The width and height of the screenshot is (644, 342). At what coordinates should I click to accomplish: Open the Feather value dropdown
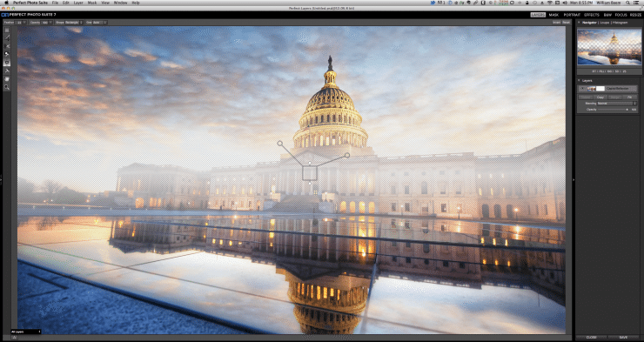pyautogui.click(x=24, y=23)
